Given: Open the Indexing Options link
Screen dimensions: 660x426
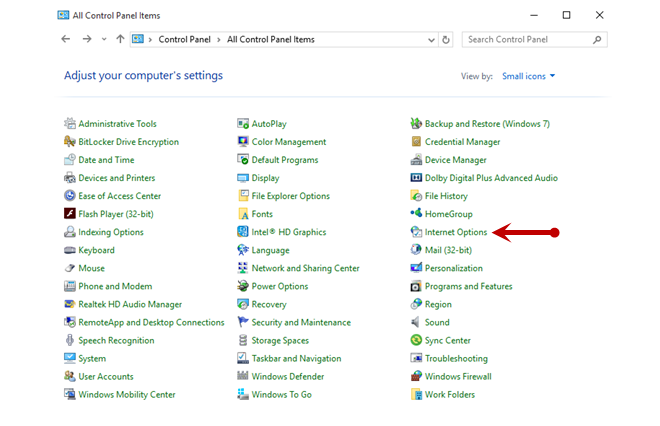Looking at the screenshot, I should tap(111, 232).
